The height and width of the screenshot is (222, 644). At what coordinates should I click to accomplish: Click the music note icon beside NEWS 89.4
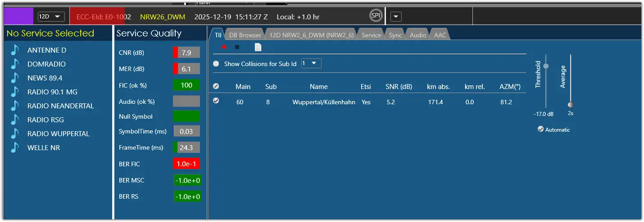click(16, 78)
